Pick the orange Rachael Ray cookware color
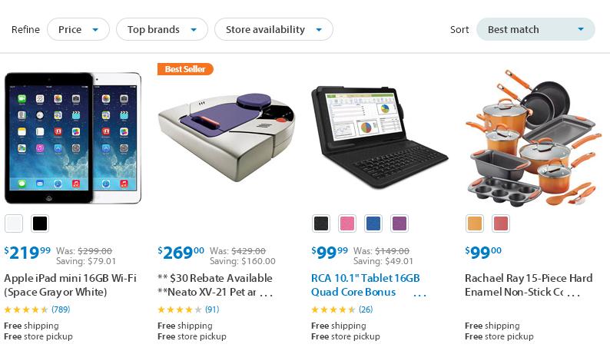This screenshot has height=364, width=610. tap(475, 223)
